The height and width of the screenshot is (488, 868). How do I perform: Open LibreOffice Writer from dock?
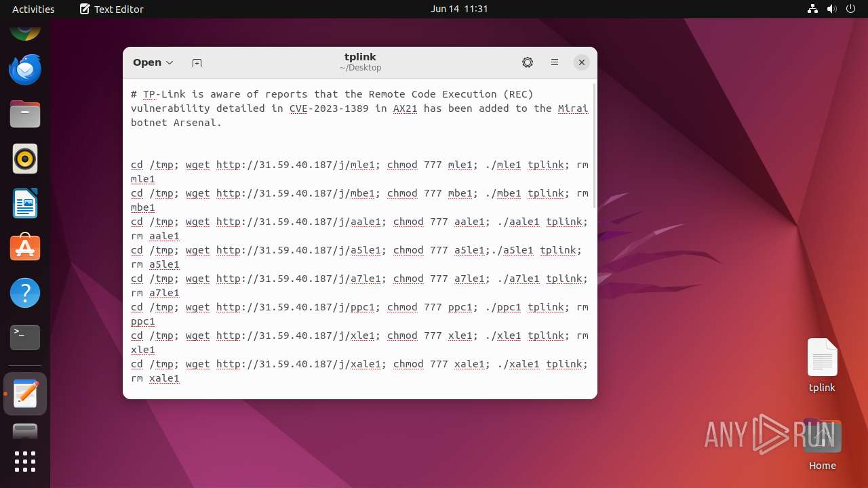[x=25, y=203]
